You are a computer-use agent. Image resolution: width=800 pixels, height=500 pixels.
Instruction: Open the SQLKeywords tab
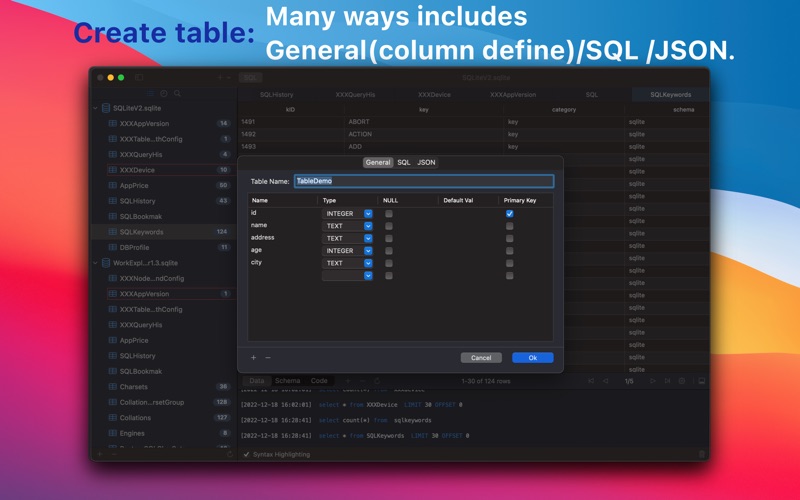pyautogui.click(x=670, y=94)
